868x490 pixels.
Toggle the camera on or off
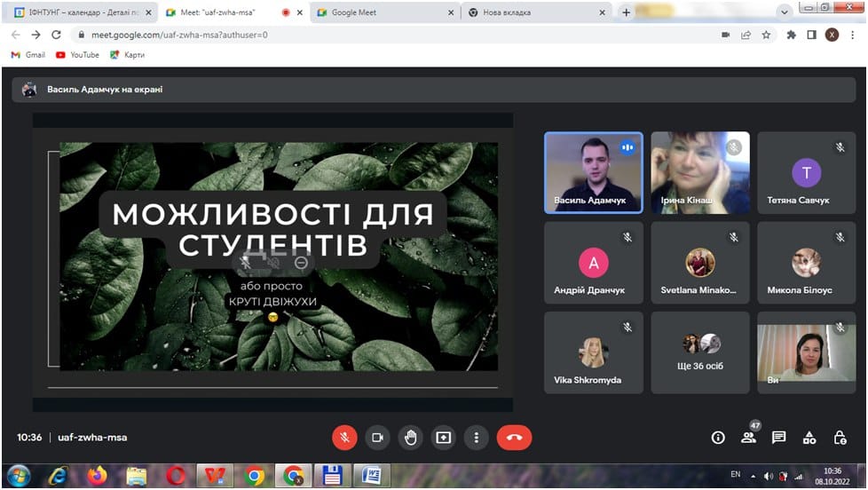(x=377, y=438)
